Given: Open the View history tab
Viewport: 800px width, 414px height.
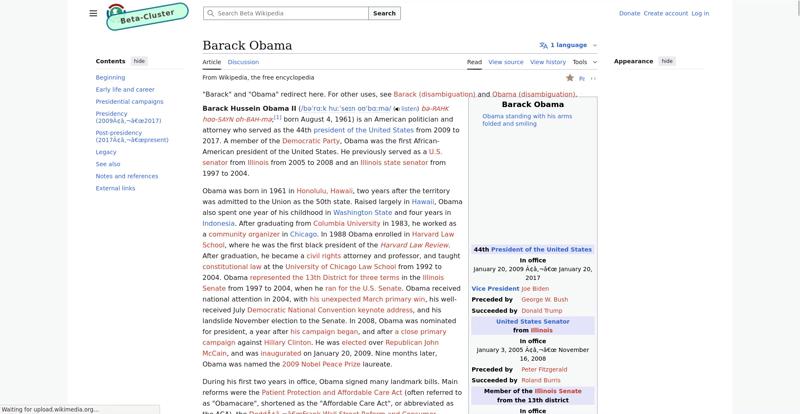Looking at the screenshot, I should 548,62.
